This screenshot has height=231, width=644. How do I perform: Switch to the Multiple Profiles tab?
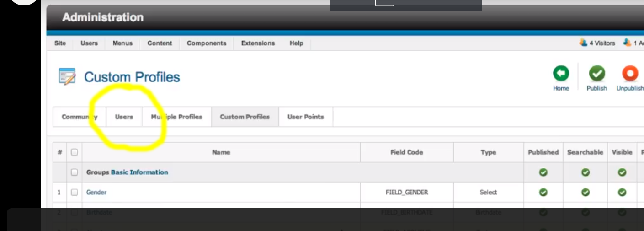pyautogui.click(x=176, y=117)
